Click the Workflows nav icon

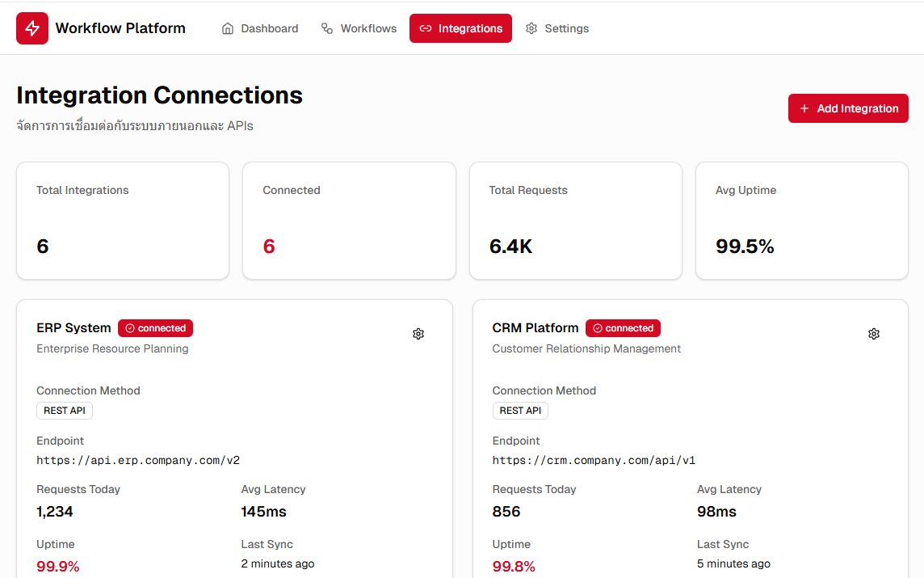pos(327,28)
